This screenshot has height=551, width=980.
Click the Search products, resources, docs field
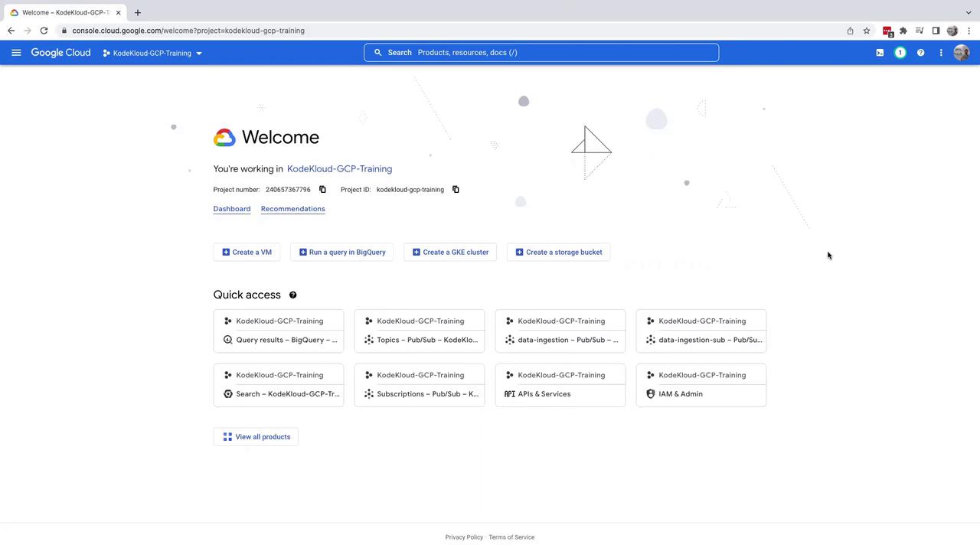point(541,52)
